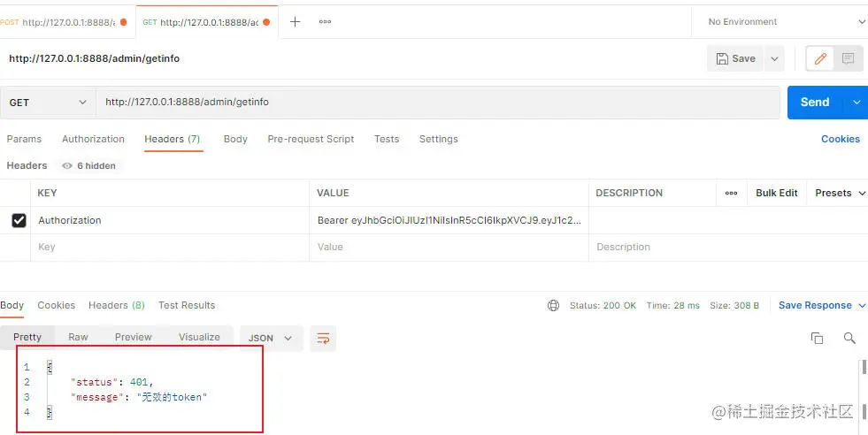
Task: Click the VALUE column header
Action: [x=333, y=193]
